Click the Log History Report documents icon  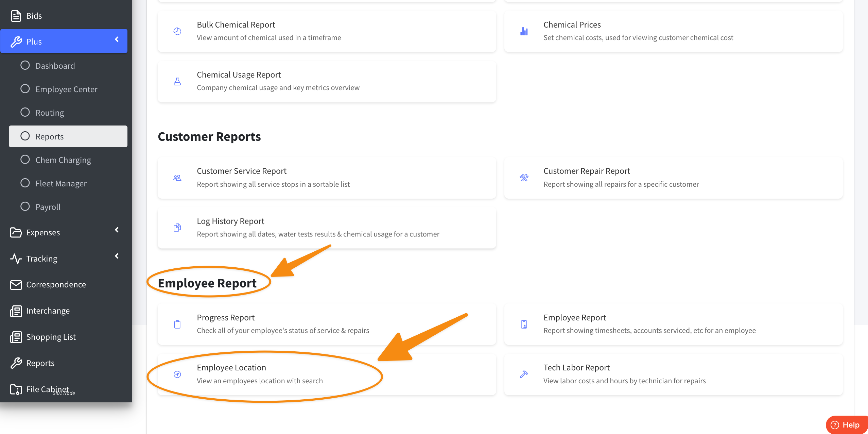point(177,228)
